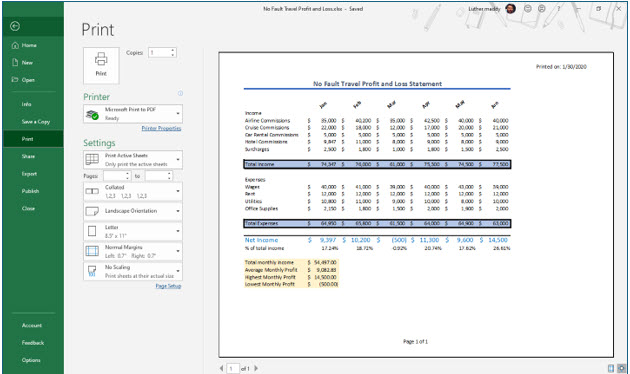Open Help question mark icon
The width and height of the screenshot is (630, 374).
(558, 8)
